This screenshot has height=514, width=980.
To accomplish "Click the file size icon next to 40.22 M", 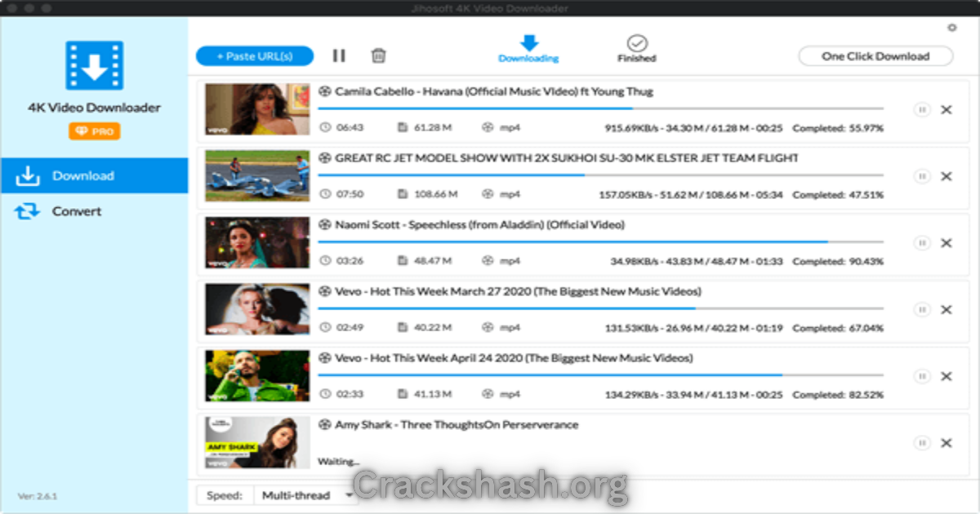I will point(403,328).
